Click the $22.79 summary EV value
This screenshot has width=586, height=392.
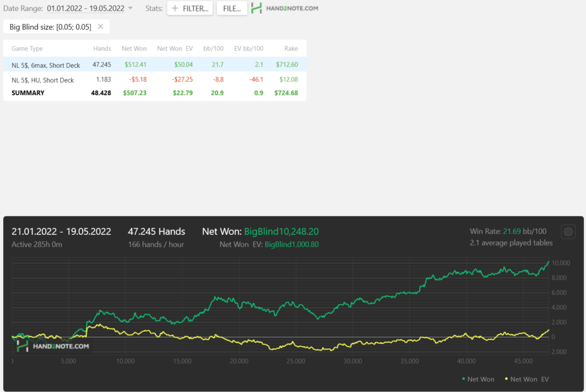click(183, 93)
